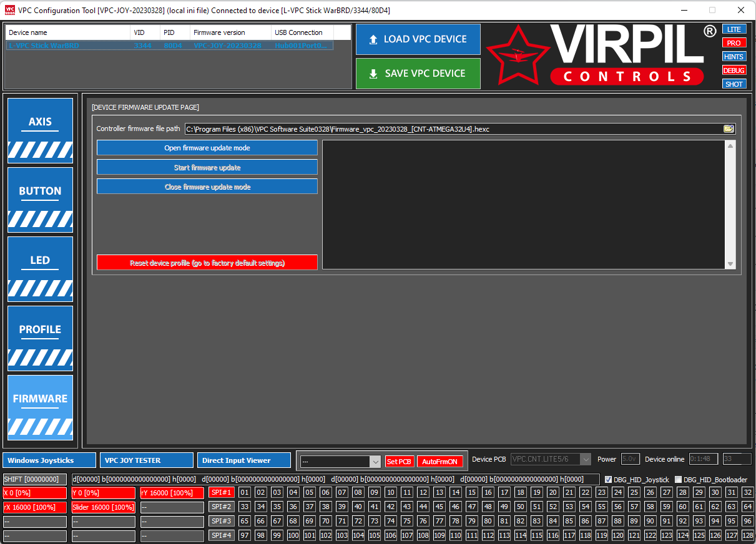Viewport: 756px width, 544px height.
Task: Toggle LITE mode
Action: (734, 29)
